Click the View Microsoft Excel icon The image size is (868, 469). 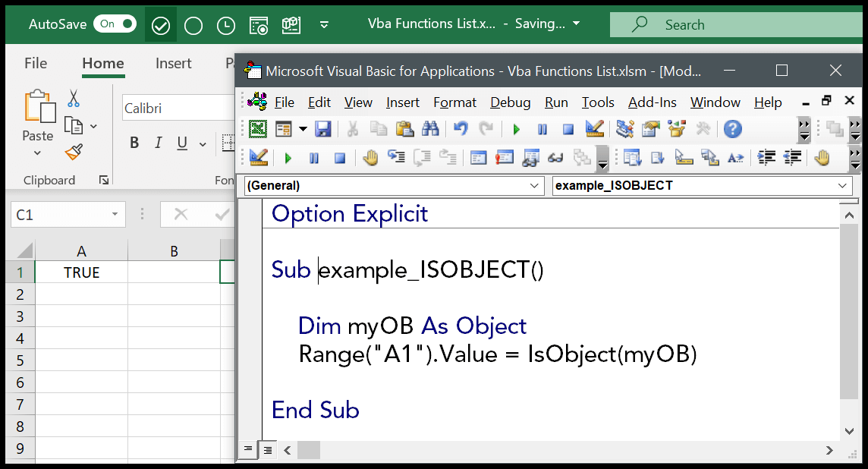tap(259, 129)
